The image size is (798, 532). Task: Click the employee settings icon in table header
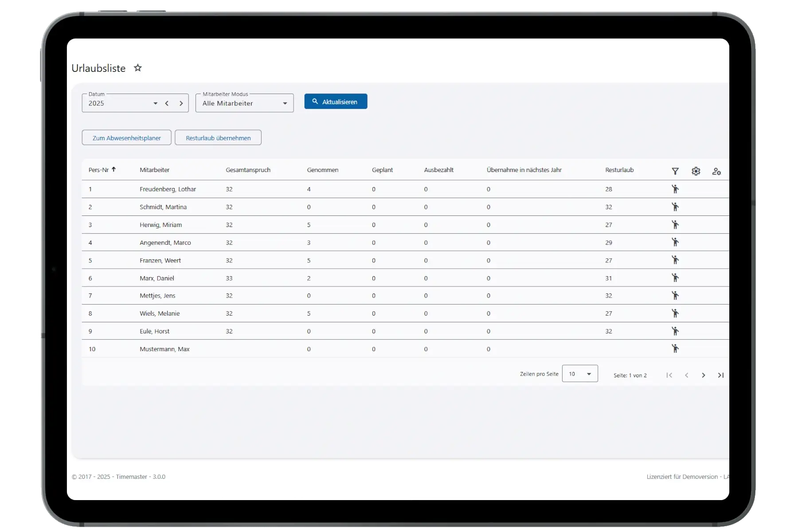click(x=716, y=171)
